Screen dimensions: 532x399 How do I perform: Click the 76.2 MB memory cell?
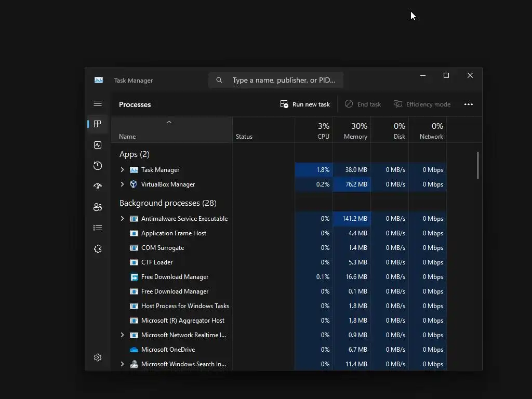pos(352,184)
